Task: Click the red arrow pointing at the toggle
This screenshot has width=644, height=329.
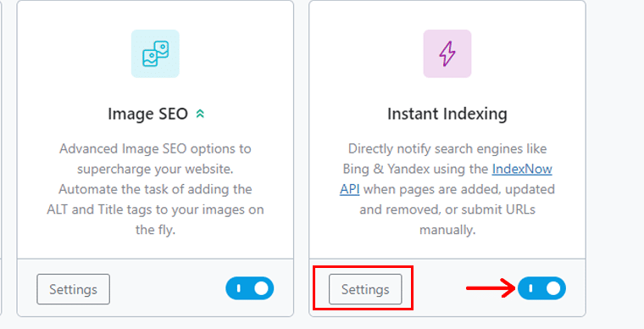Action: pos(491,288)
